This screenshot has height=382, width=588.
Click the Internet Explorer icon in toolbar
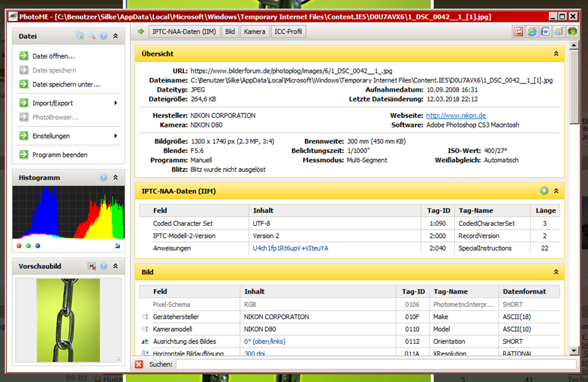pyautogui.click(x=532, y=32)
